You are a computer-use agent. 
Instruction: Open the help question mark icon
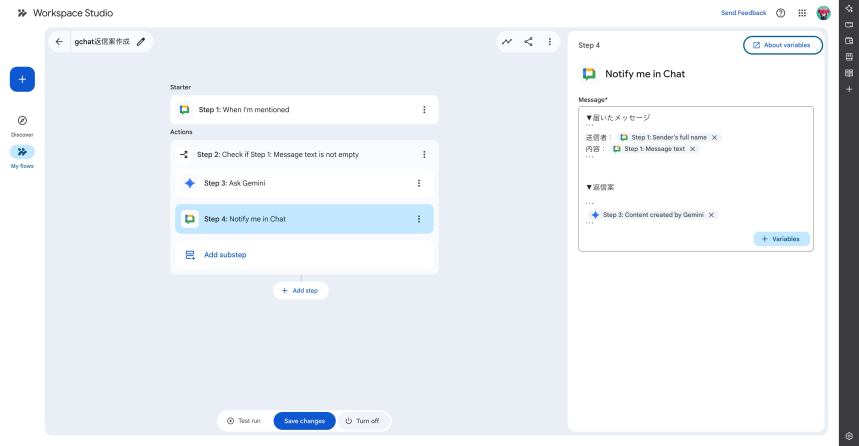(780, 13)
